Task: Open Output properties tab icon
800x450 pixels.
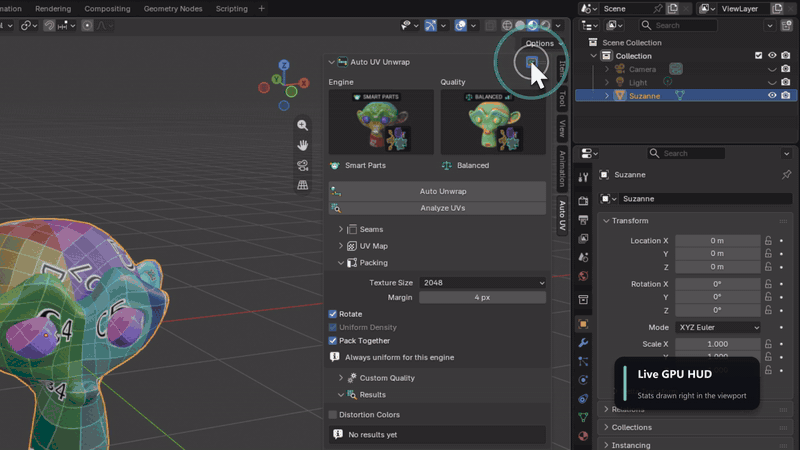Action: [x=583, y=220]
